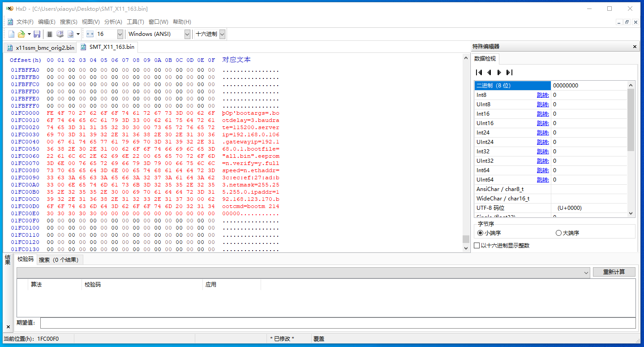Open the 分析(A) menu

[x=113, y=22]
